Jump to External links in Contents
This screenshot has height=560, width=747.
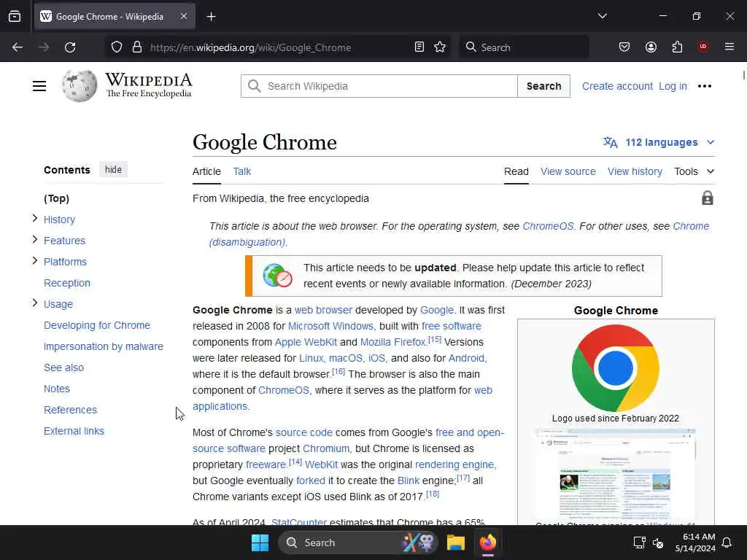[74, 431]
